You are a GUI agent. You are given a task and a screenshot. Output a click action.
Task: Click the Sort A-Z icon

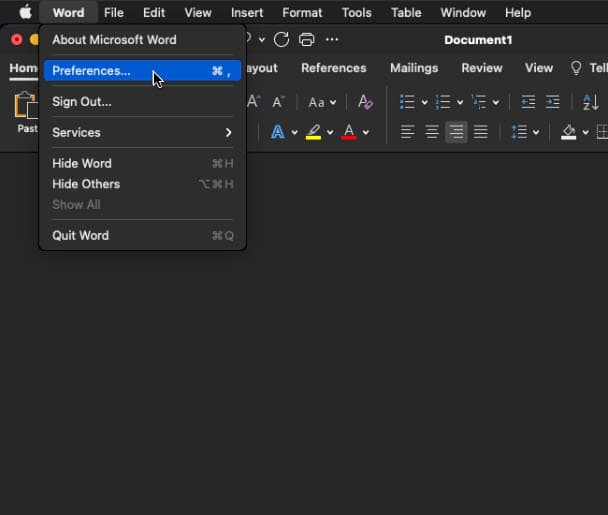[591, 102]
